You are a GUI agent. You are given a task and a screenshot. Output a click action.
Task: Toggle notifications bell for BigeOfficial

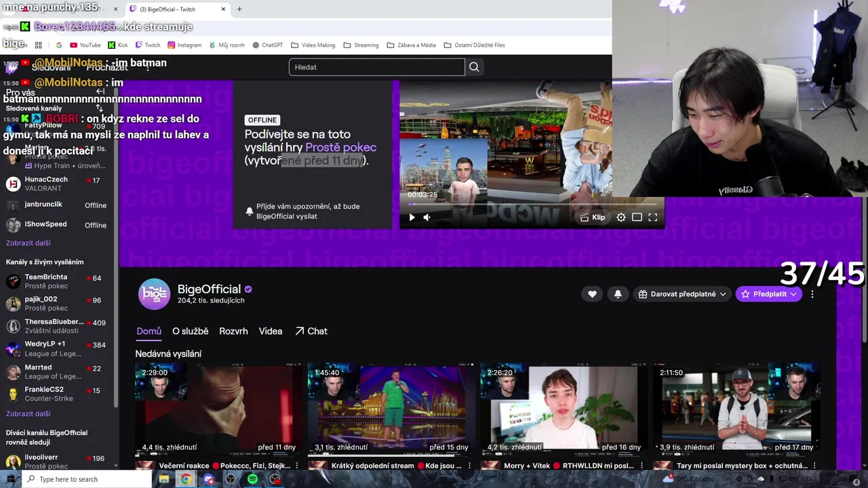[x=618, y=294]
